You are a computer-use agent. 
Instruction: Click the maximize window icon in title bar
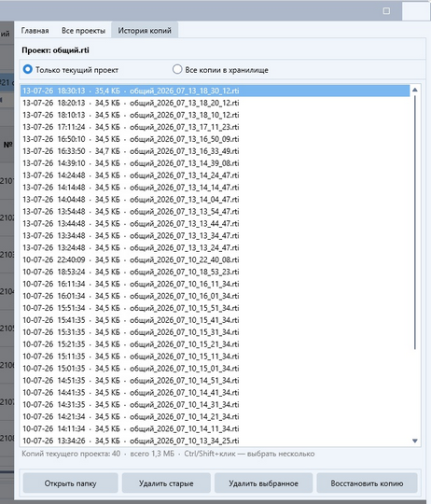click(x=386, y=11)
